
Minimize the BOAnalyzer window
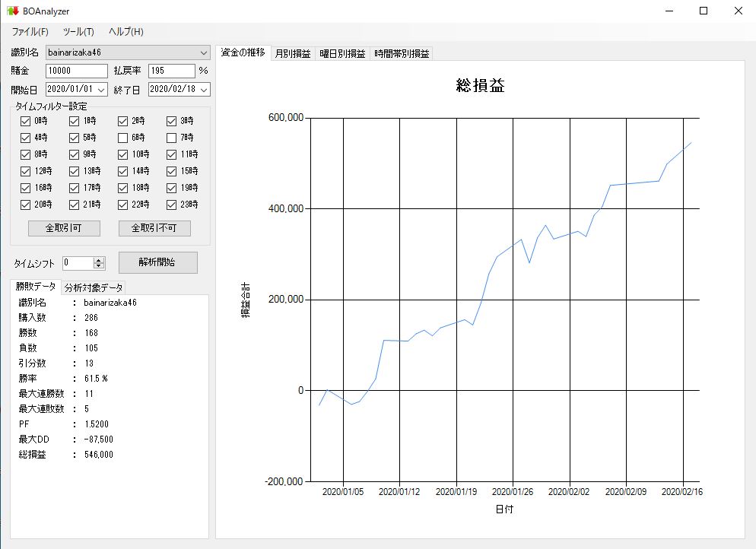pyautogui.click(x=669, y=11)
